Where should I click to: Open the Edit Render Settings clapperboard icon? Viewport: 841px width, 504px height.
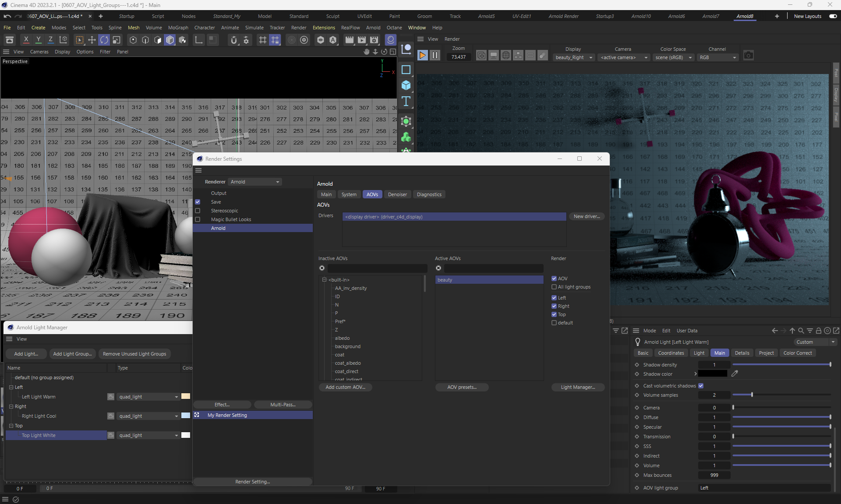coord(374,40)
